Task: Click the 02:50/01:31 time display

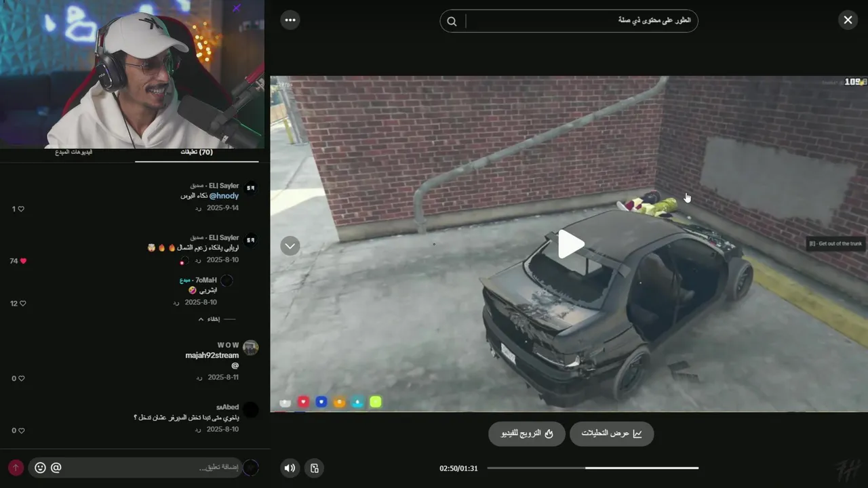Action: click(x=458, y=468)
